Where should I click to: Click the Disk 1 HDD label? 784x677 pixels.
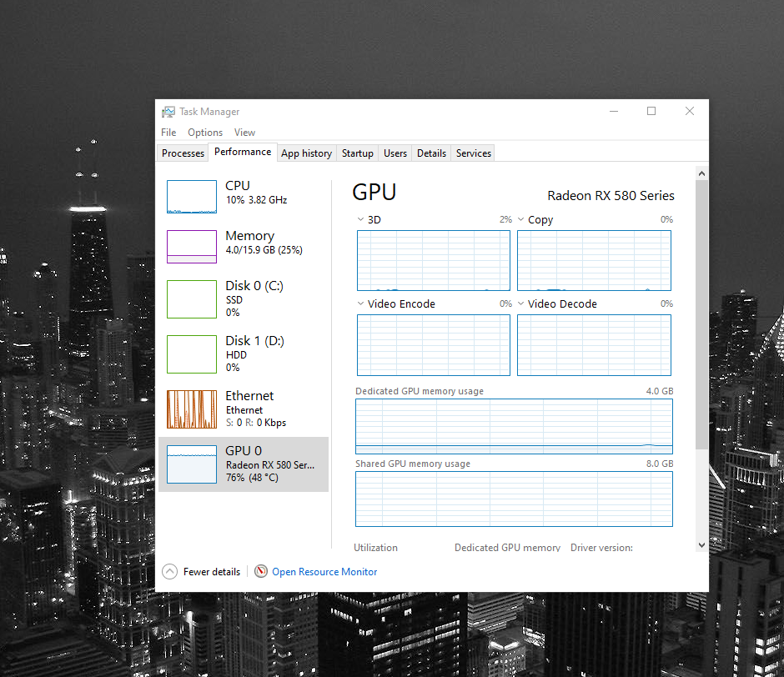click(236, 355)
